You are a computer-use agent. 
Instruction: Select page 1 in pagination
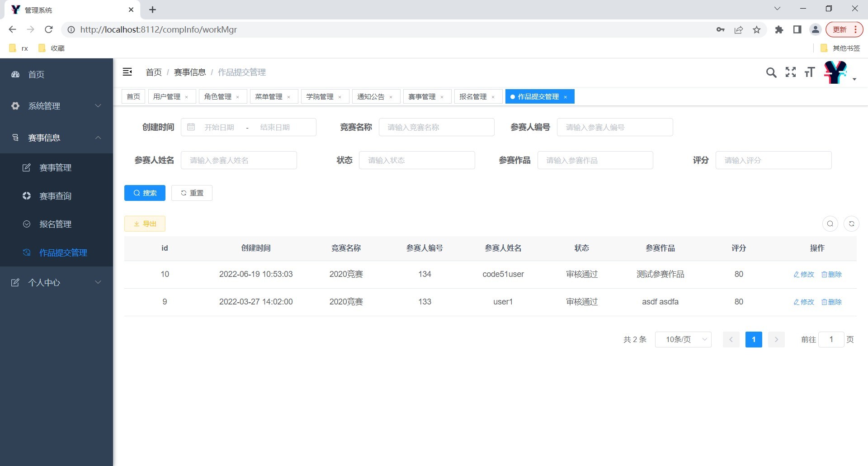pos(754,339)
